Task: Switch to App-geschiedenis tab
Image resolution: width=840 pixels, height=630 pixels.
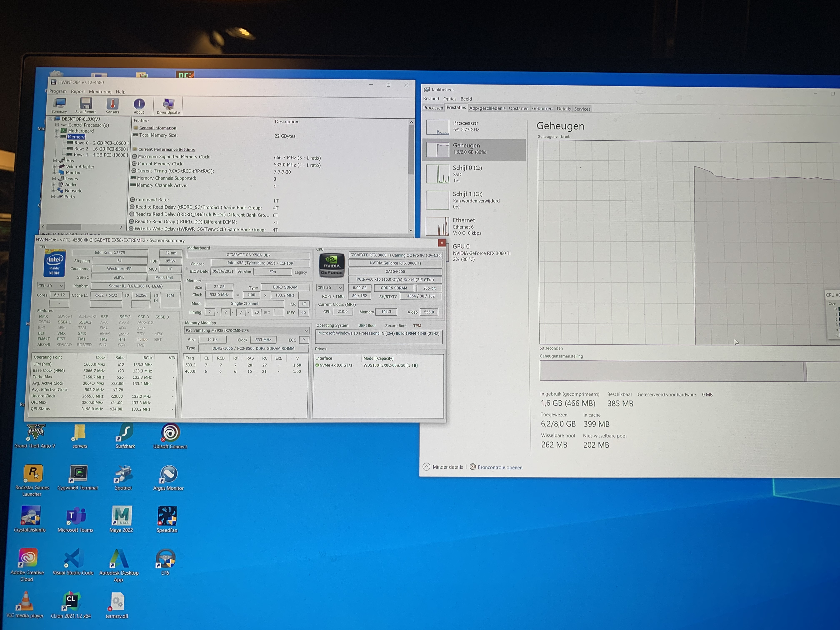Action: pos(487,108)
